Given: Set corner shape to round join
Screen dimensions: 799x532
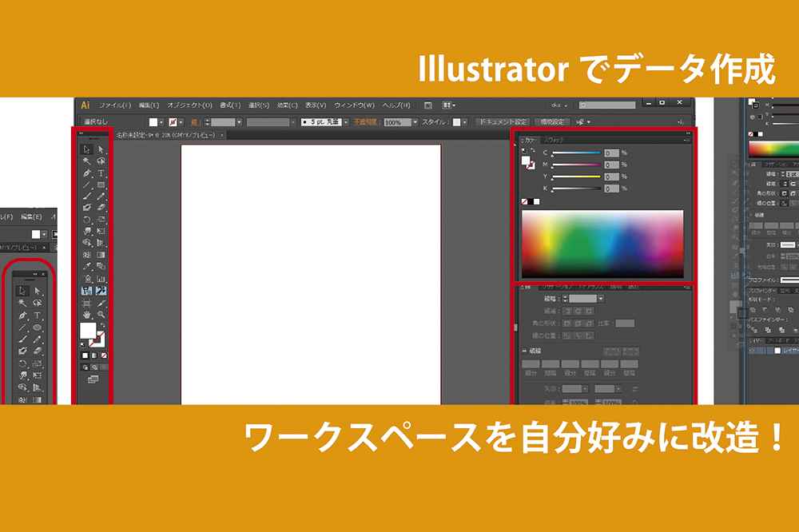Looking at the screenshot, I should [578, 324].
